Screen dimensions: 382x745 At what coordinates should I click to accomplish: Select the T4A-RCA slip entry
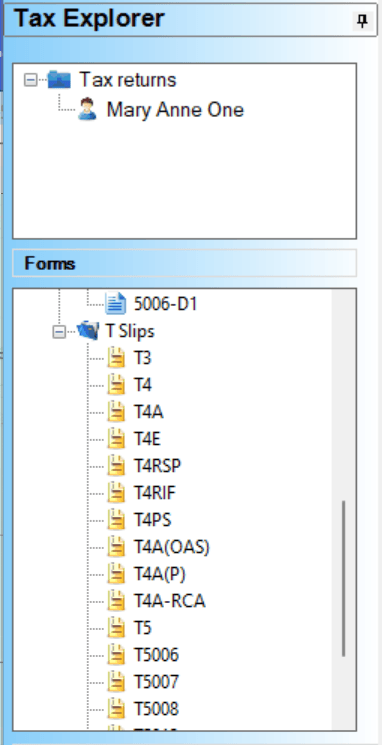(170, 601)
